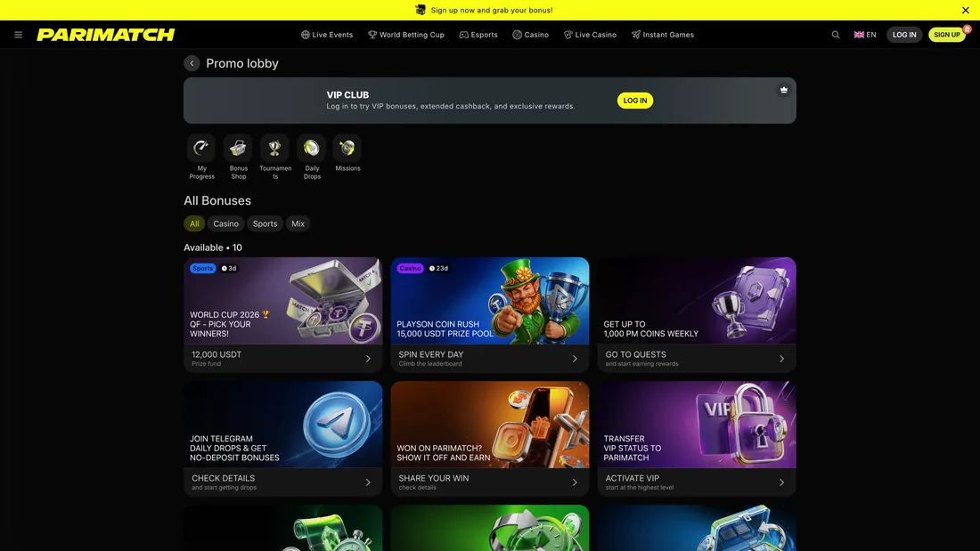Click the GO TO QUESTS label

point(635,354)
